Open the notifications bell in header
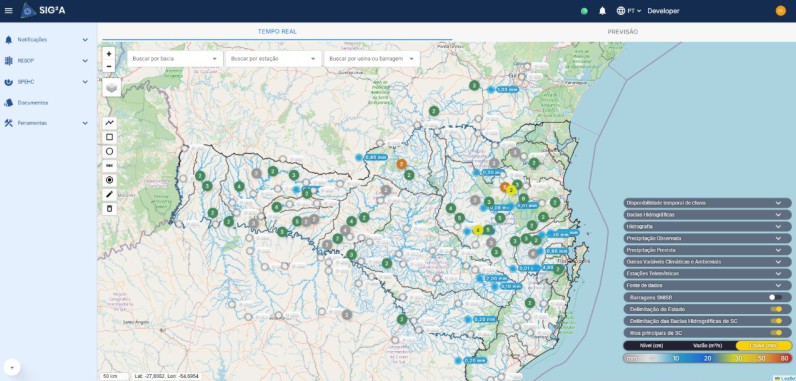Viewport: 796px width, 381px height. click(603, 11)
